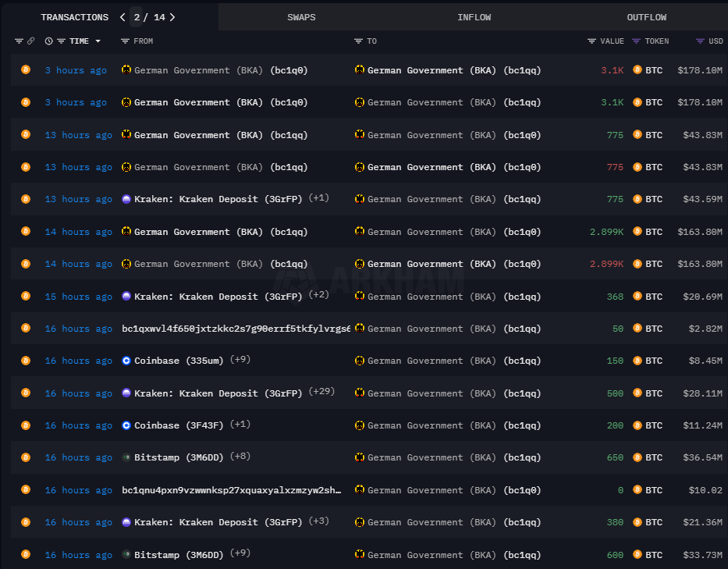Click the Token column filter icon
The height and width of the screenshot is (569, 728).
click(637, 41)
